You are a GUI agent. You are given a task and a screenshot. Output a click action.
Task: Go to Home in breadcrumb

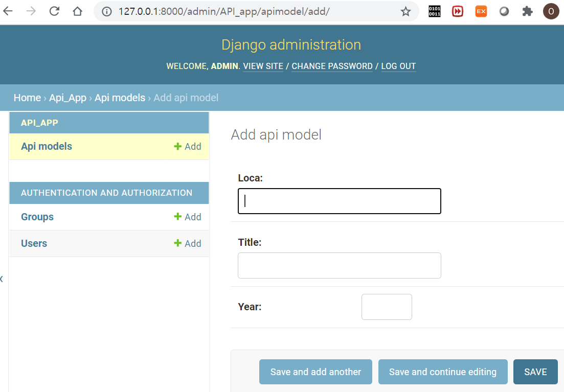pyautogui.click(x=27, y=98)
